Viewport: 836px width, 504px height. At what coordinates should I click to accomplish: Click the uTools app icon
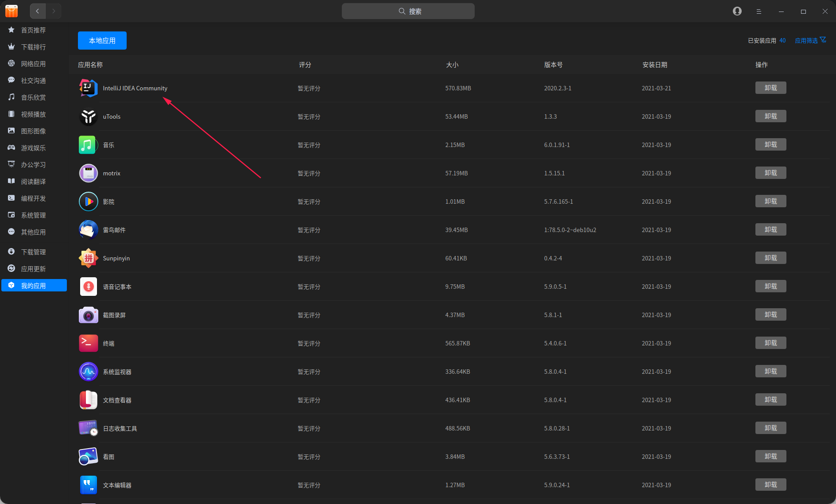click(89, 116)
